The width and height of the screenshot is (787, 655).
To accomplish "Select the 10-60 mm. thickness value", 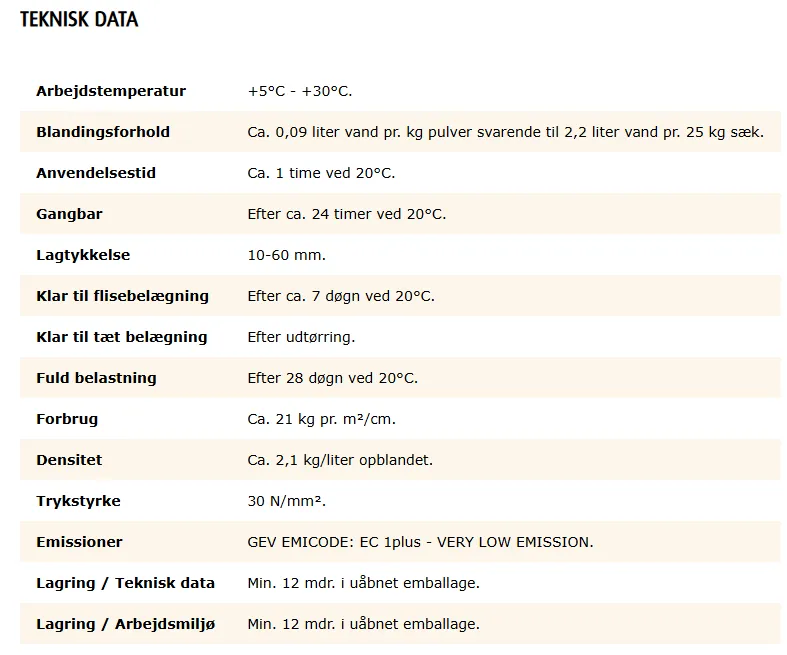I will tap(286, 255).
